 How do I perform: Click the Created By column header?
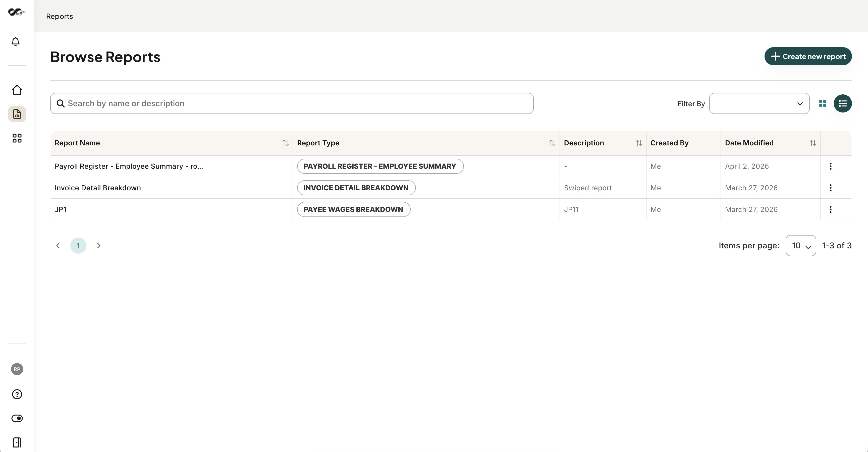[669, 143]
